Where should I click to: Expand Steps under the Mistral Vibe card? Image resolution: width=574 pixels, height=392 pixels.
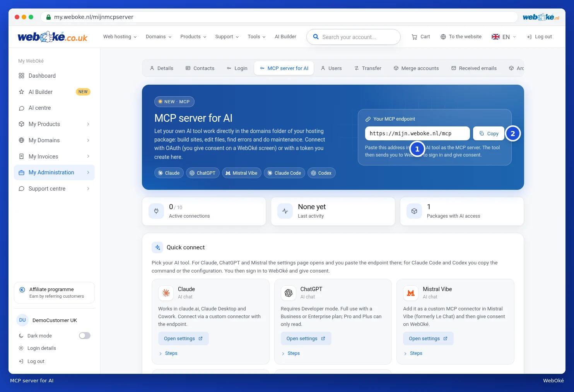[x=413, y=353]
